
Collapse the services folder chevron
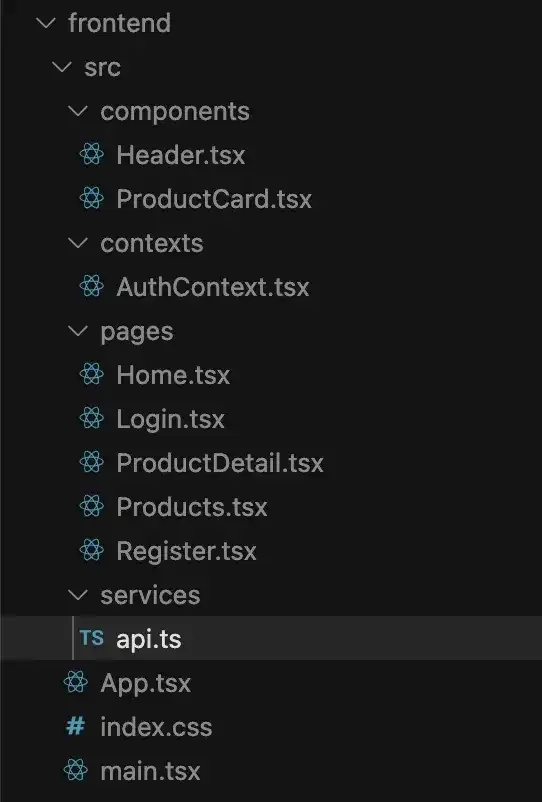click(78, 595)
